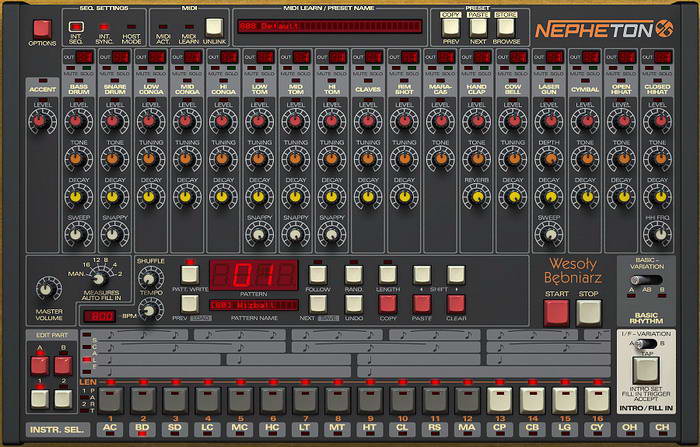This screenshot has height=447, width=700.
Task: Toggle the I/F Variation A/B switch
Action: point(644,344)
